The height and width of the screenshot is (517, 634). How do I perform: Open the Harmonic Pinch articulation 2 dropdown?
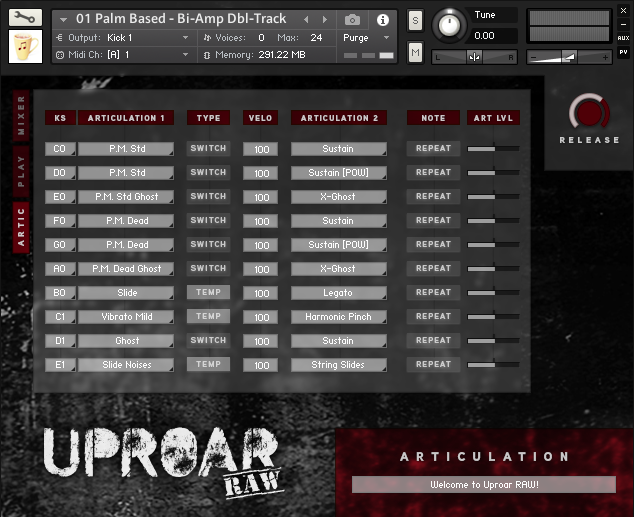pos(339,317)
